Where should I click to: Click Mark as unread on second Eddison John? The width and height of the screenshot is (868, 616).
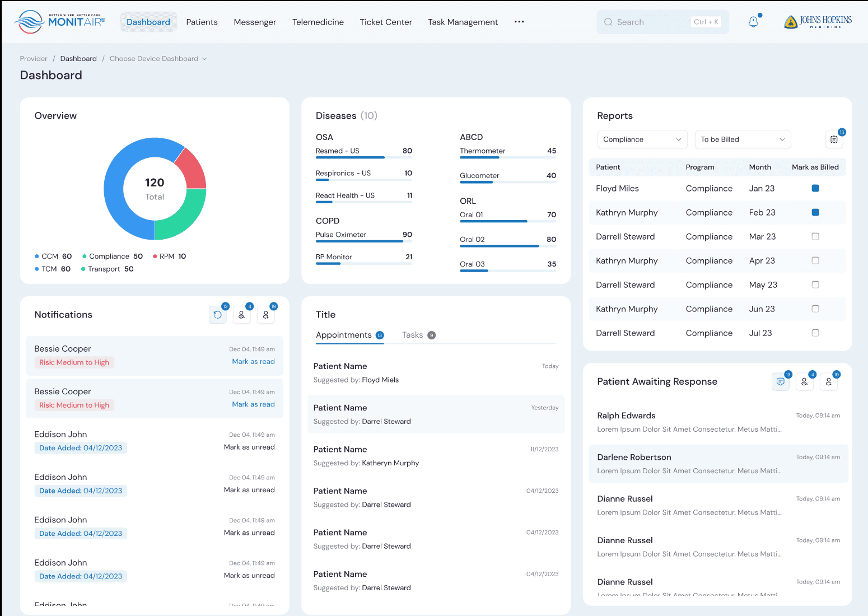coord(249,490)
